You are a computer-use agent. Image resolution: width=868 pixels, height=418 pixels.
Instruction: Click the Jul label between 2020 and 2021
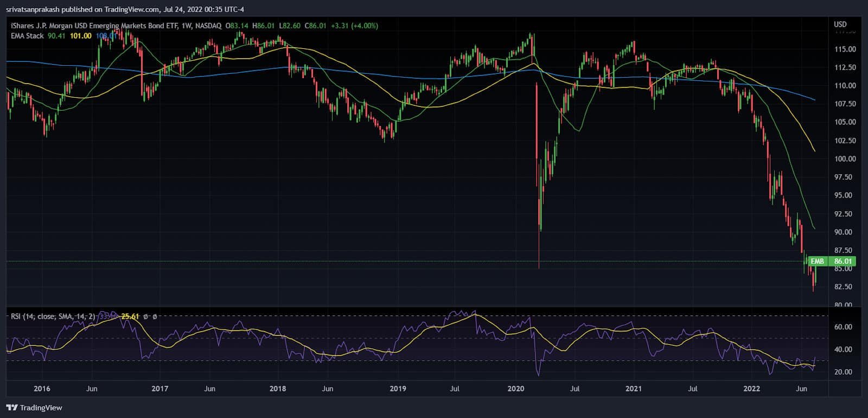click(x=575, y=389)
